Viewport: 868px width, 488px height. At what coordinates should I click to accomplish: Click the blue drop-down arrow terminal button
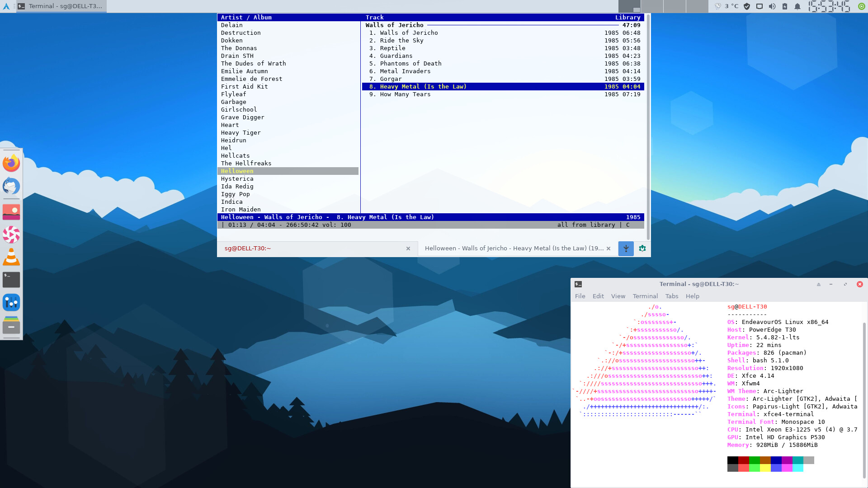[626, 249]
